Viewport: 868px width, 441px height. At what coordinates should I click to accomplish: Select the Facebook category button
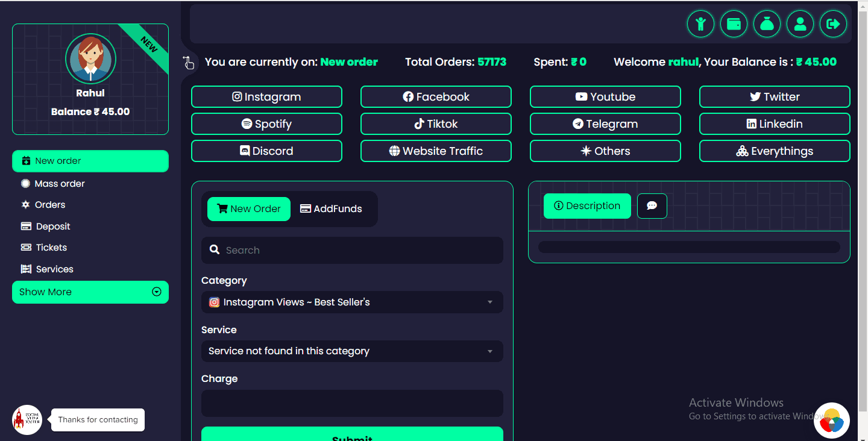point(436,97)
